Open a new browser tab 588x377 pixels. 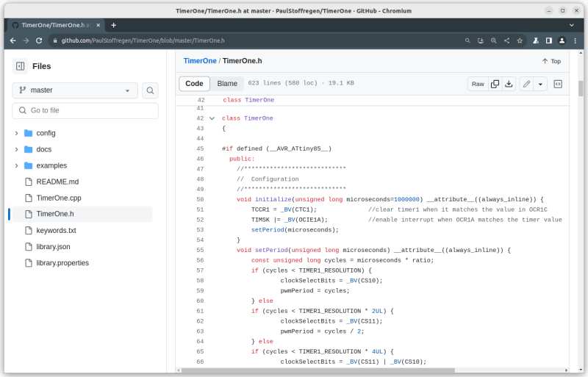point(114,25)
